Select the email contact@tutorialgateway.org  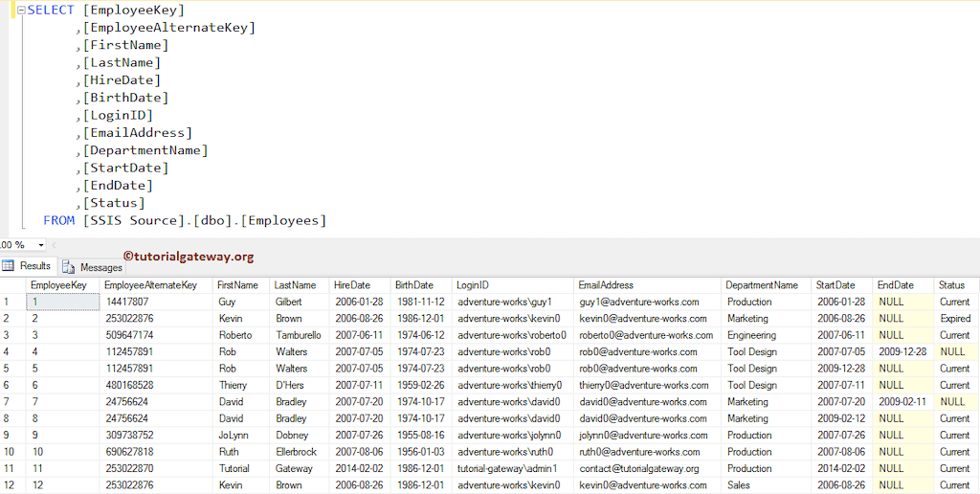[648, 468]
